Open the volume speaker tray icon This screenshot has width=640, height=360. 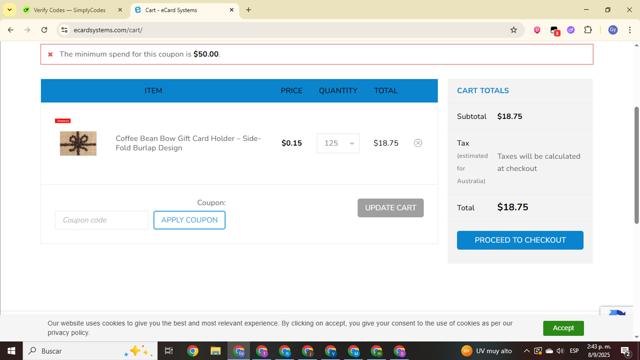pyautogui.click(x=560, y=351)
